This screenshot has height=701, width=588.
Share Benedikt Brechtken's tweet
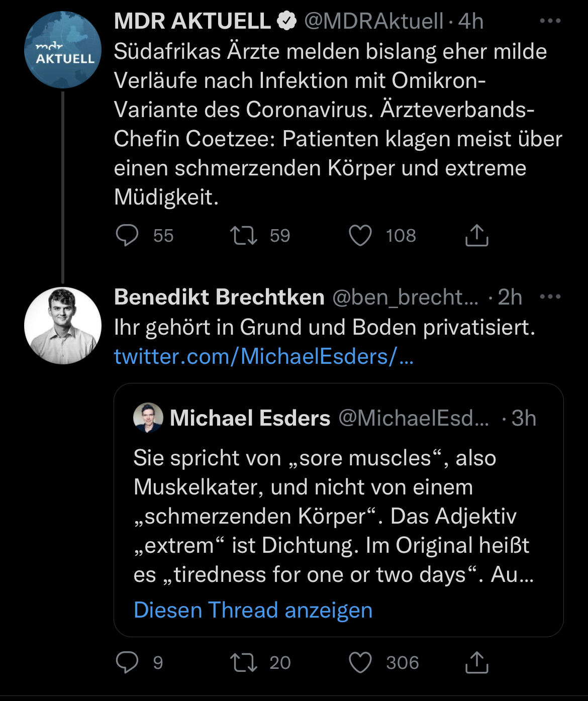tap(476, 662)
